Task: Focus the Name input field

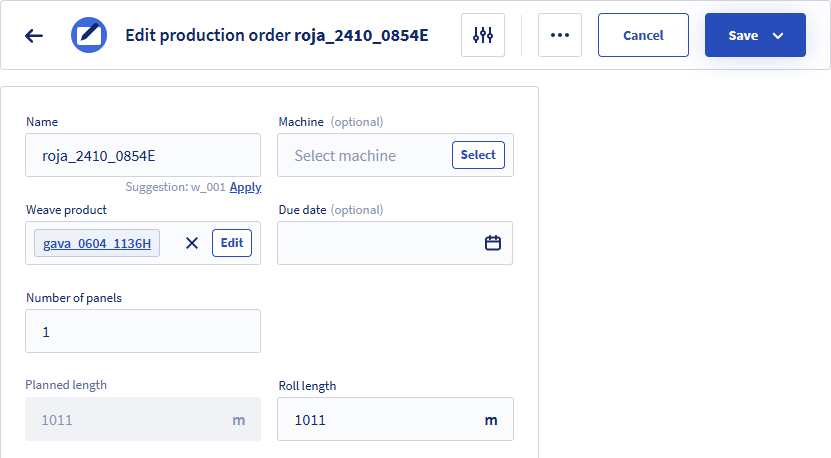Action: [143, 155]
